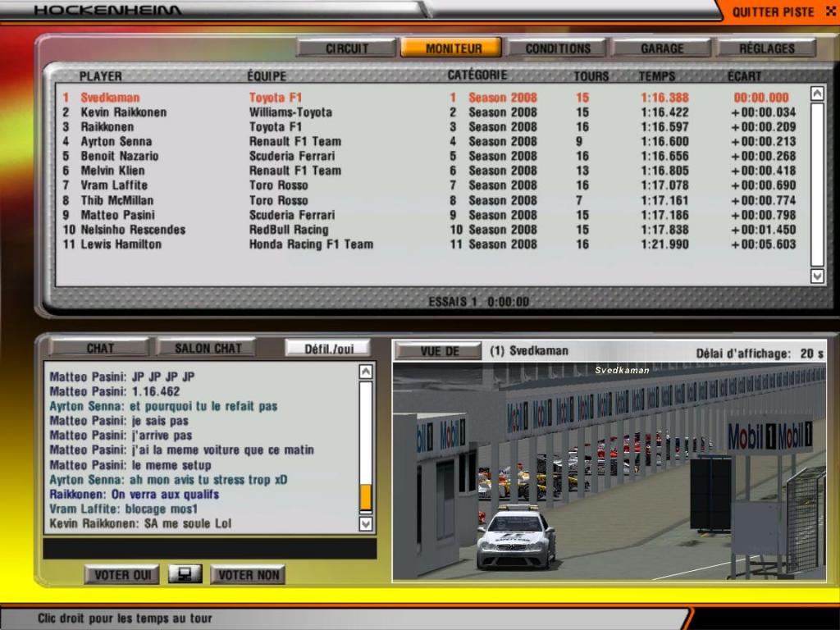The width and height of the screenshot is (840, 630).
Task: Click the Quitter Piste exit icon
Action: 830,11
